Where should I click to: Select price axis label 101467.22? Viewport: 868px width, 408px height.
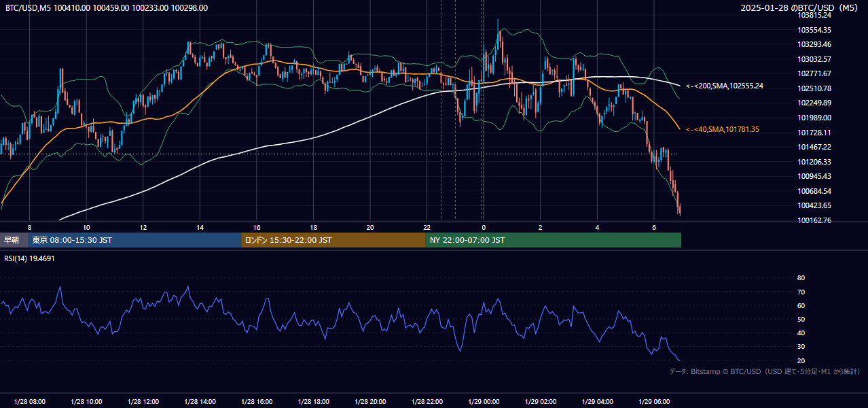(x=814, y=147)
